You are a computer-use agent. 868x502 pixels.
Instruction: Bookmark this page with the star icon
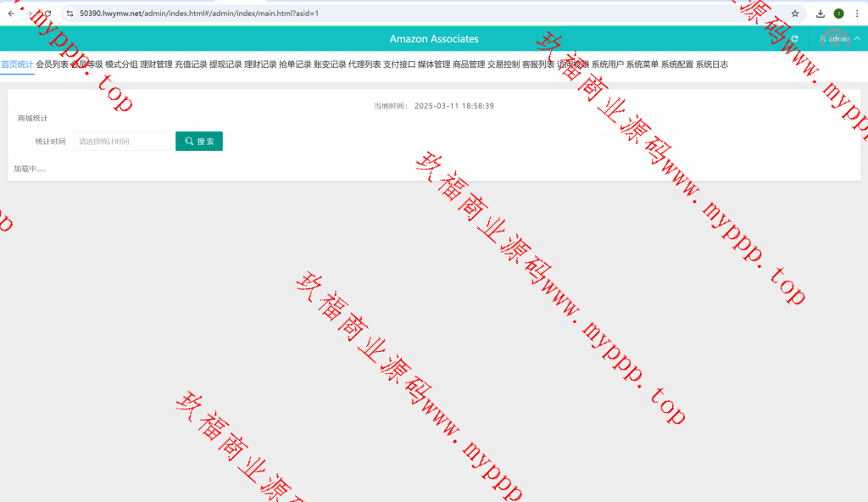pyautogui.click(x=795, y=14)
